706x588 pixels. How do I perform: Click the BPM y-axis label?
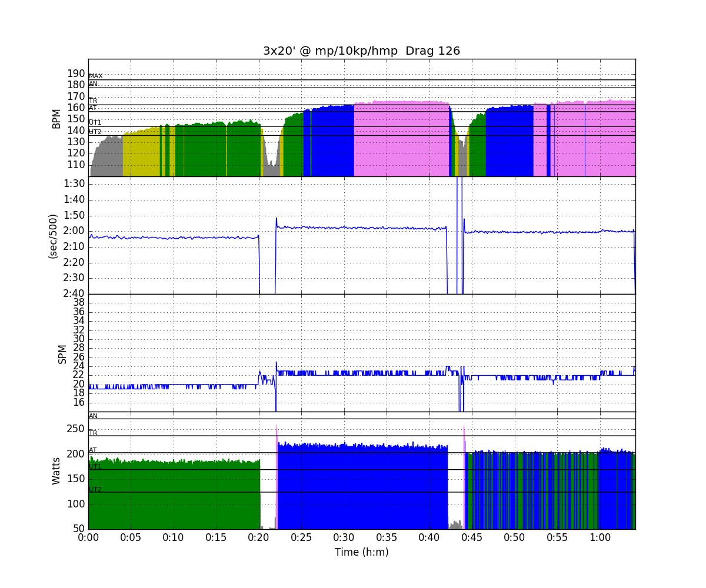[56, 118]
